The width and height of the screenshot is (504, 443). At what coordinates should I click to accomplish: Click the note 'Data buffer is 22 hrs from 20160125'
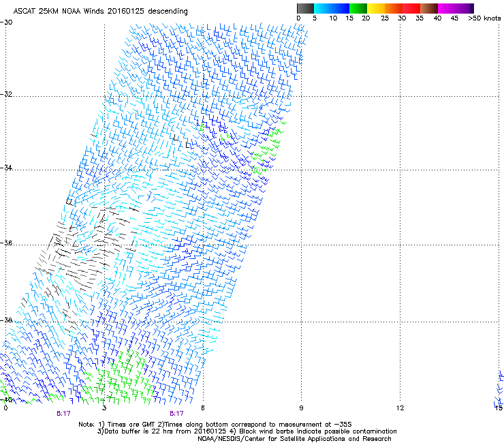pos(165,431)
